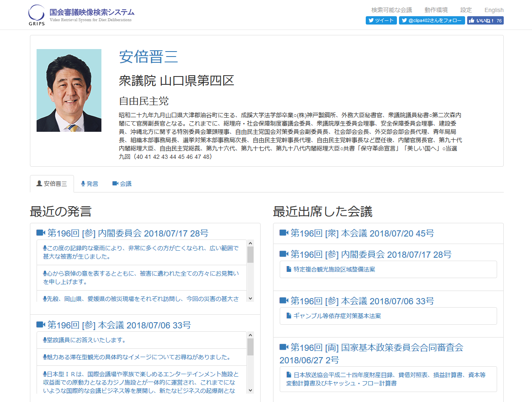Click video icon beside 内閣委員会 2018/07/17 under 最近の発言

41,233
